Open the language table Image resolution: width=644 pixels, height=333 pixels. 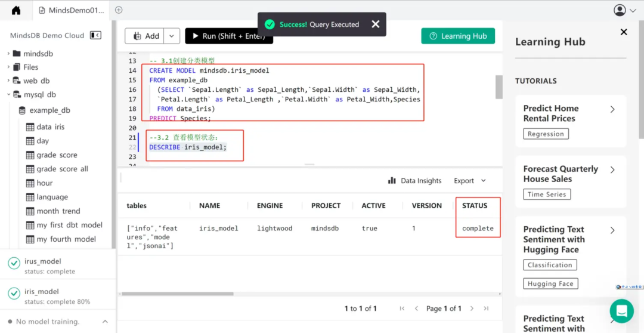click(52, 197)
